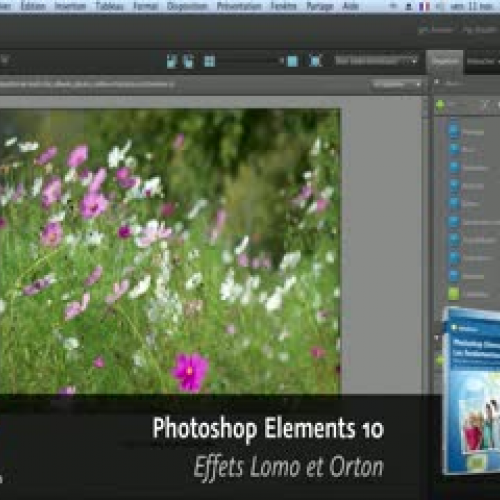The height and width of the screenshot is (500, 500).
Task: Click the flower photo on the canvas
Action: pyautogui.click(x=170, y=251)
